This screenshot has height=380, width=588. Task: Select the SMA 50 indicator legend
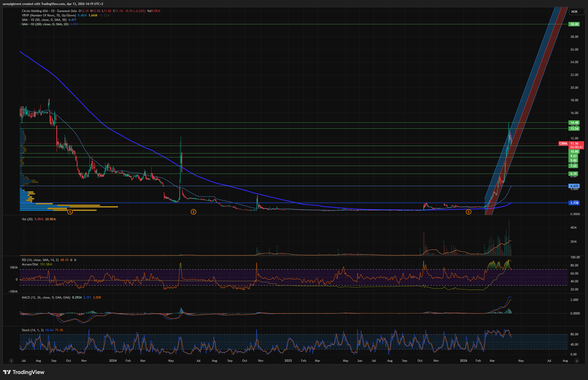(x=44, y=20)
